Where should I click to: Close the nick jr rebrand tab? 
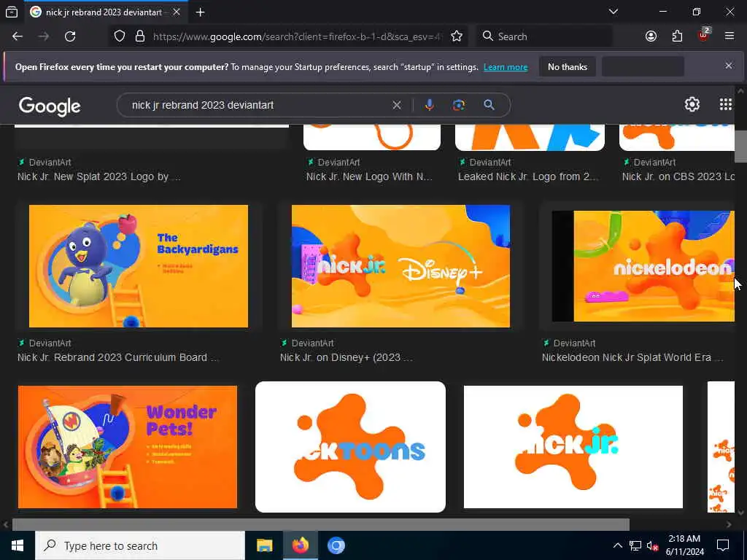pyautogui.click(x=177, y=12)
